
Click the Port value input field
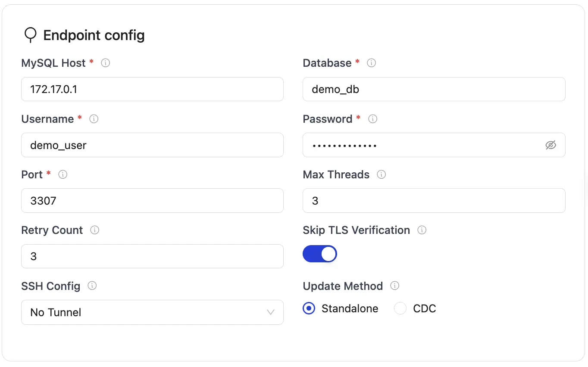tap(152, 201)
